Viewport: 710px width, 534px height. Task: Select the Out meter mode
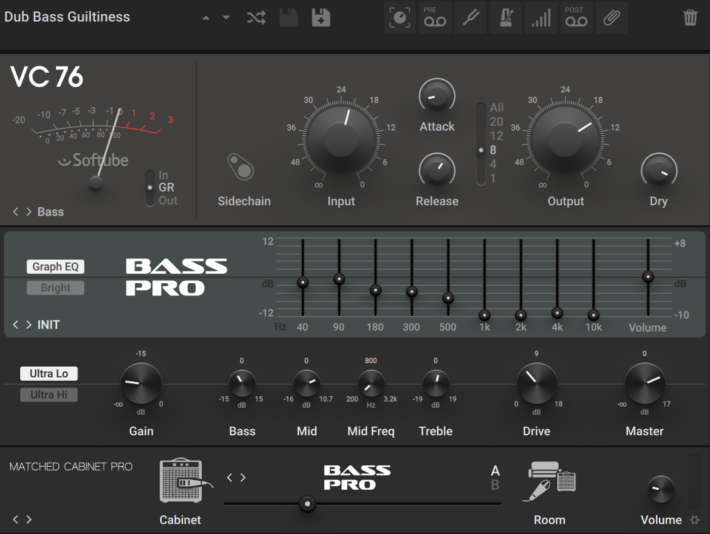(168, 201)
